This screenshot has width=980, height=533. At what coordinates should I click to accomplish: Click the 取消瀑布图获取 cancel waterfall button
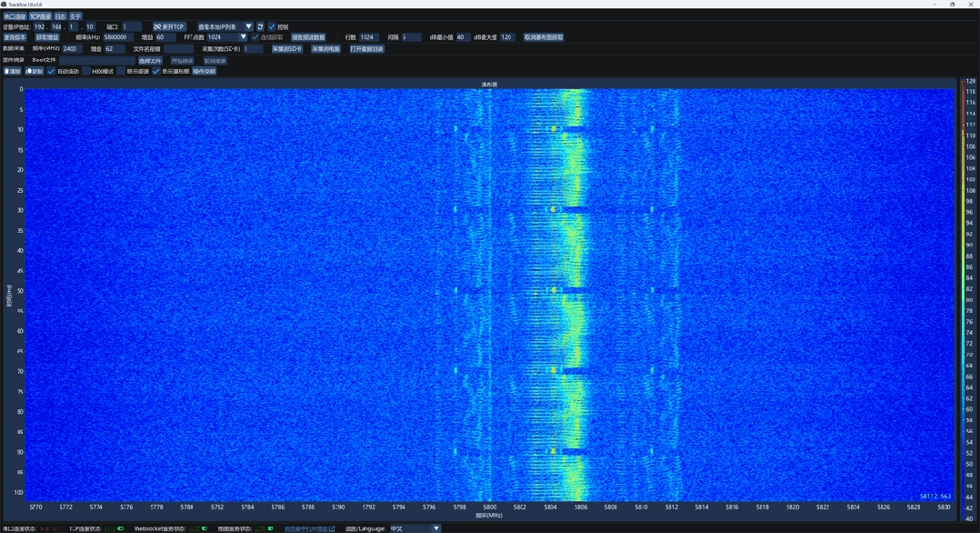pyautogui.click(x=544, y=37)
